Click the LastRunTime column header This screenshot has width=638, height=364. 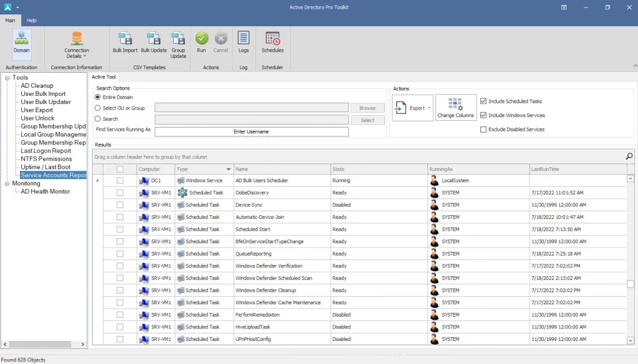point(578,169)
